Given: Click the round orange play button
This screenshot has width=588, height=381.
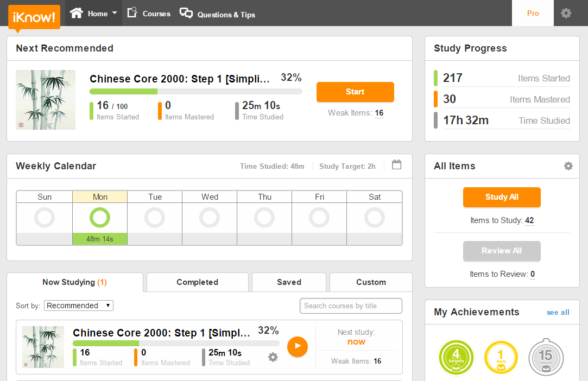Looking at the screenshot, I should click(298, 346).
